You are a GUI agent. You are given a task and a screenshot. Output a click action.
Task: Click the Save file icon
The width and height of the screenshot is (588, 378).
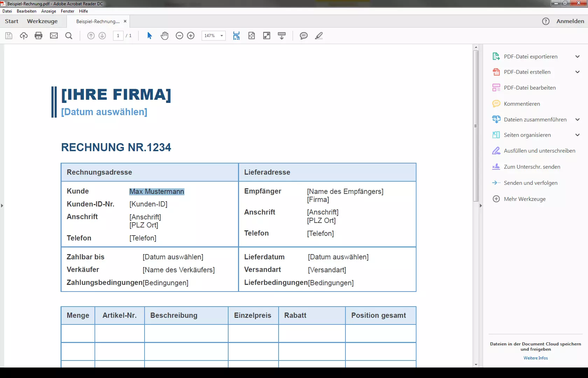point(9,36)
